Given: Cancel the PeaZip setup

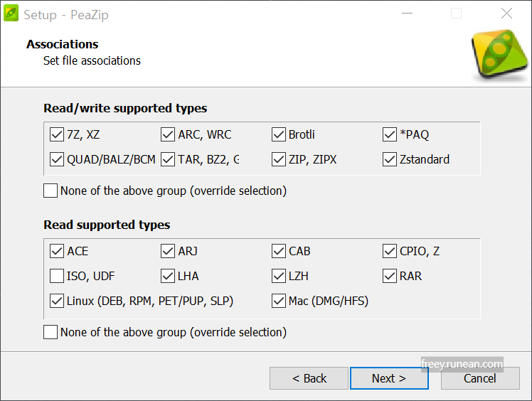Looking at the screenshot, I should coord(480,378).
